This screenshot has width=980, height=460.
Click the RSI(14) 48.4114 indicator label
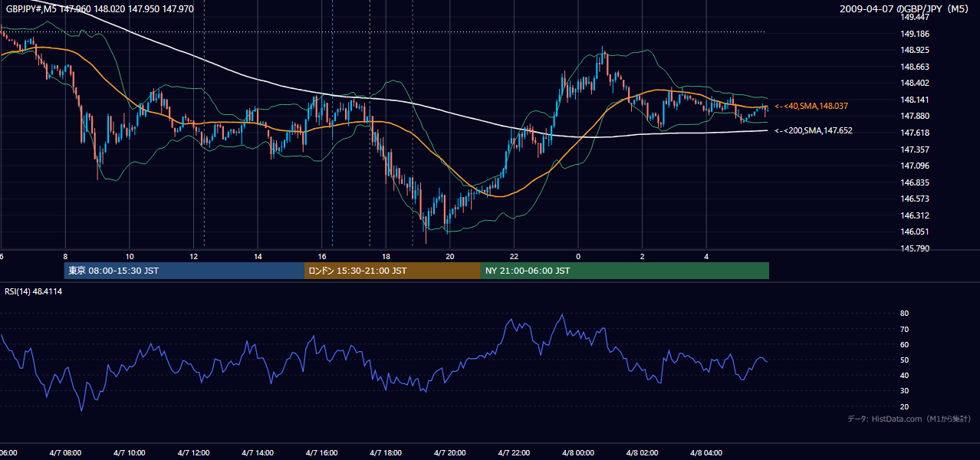(34, 291)
